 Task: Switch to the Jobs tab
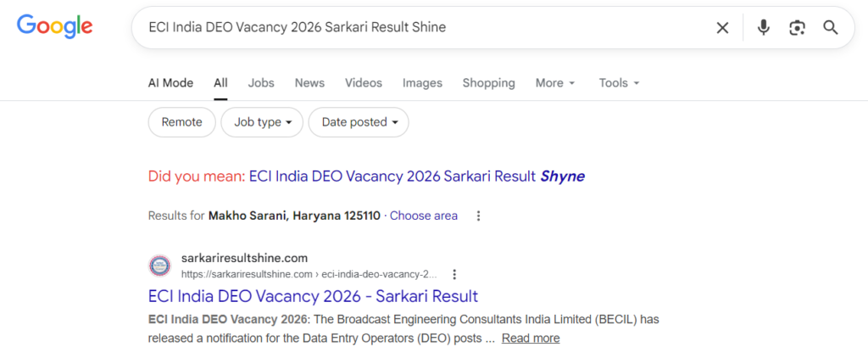[261, 83]
